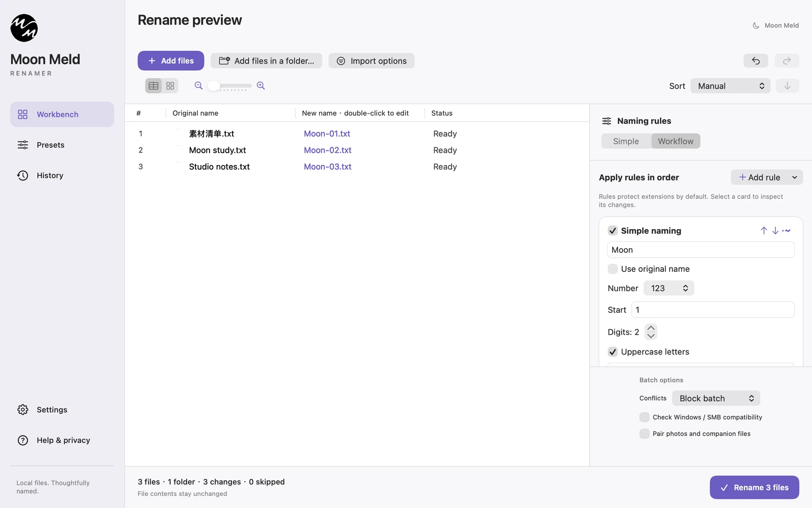Click the Moon Meld logo icon
Viewport: 812px width, 508px height.
24,28
